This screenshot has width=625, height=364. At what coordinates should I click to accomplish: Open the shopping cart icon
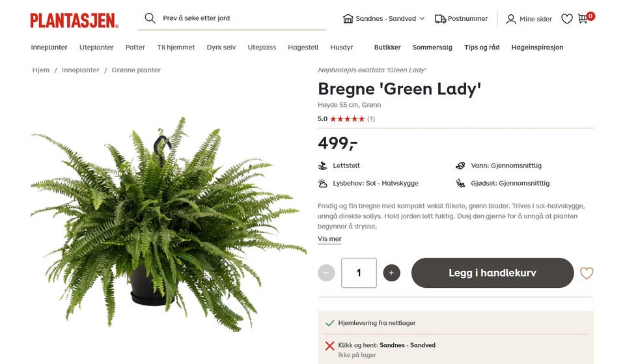(x=583, y=19)
